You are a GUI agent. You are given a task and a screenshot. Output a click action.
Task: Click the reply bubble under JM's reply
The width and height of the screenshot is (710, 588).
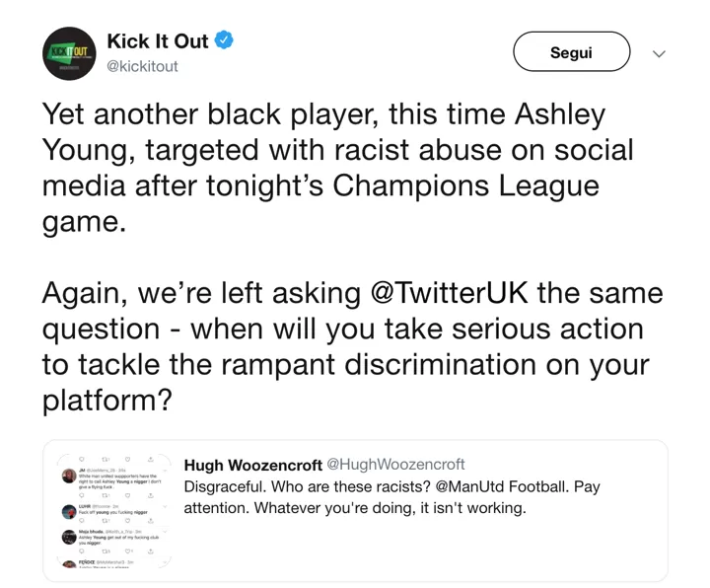click(82, 495)
